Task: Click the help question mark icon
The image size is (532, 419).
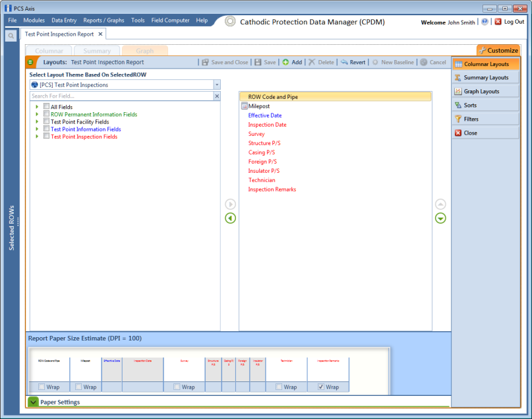Action: 485,22
